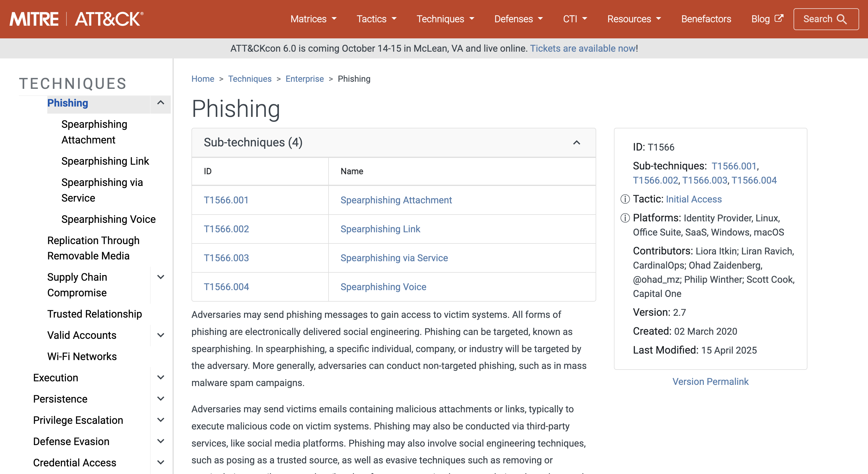Collapse the Sub-techniques table chevron
The height and width of the screenshot is (474, 868).
pyautogui.click(x=576, y=142)
